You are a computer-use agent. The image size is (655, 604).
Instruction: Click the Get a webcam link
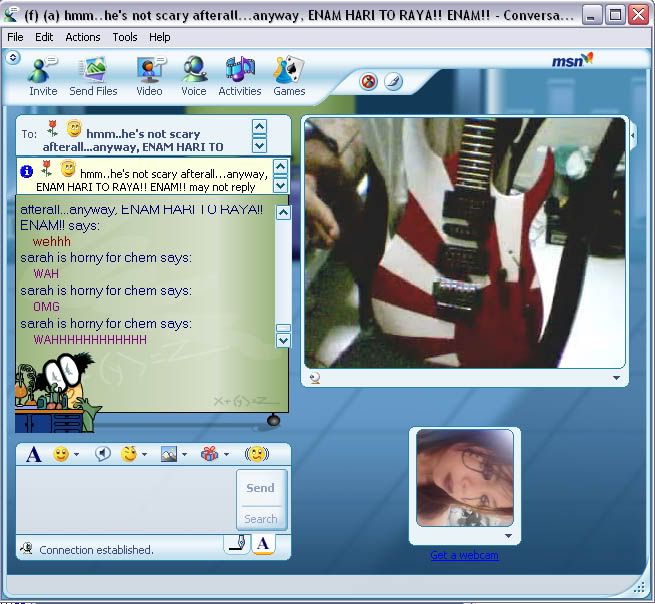tap(464, 555)
